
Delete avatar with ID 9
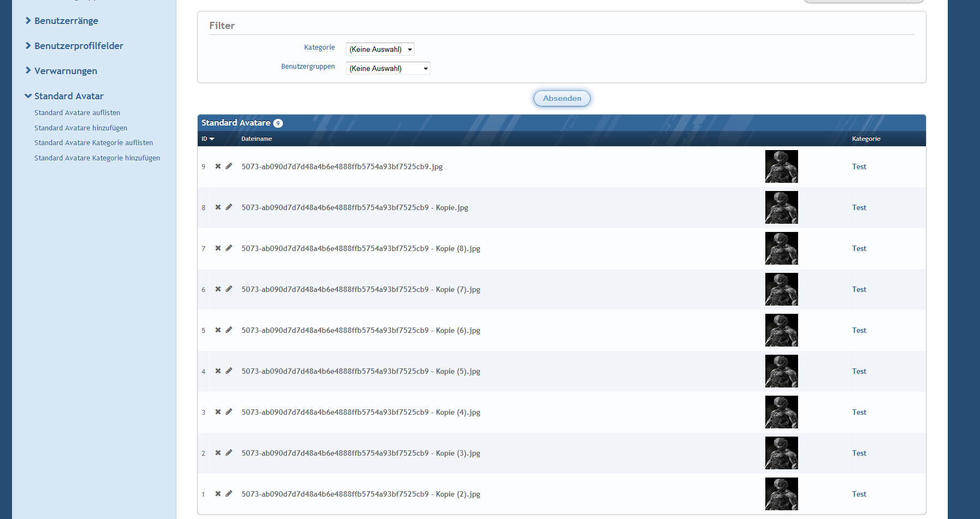[218, 166]
